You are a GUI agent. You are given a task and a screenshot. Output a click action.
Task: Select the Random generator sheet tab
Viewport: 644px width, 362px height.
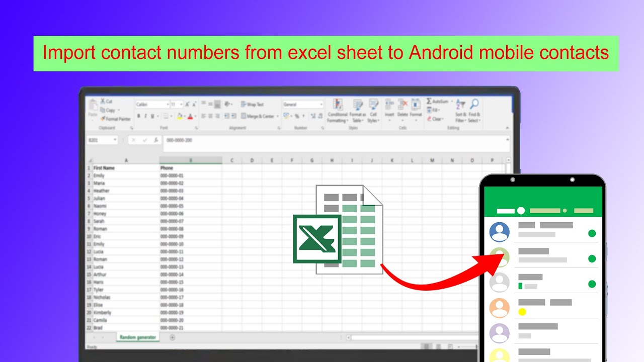point(137,337)
